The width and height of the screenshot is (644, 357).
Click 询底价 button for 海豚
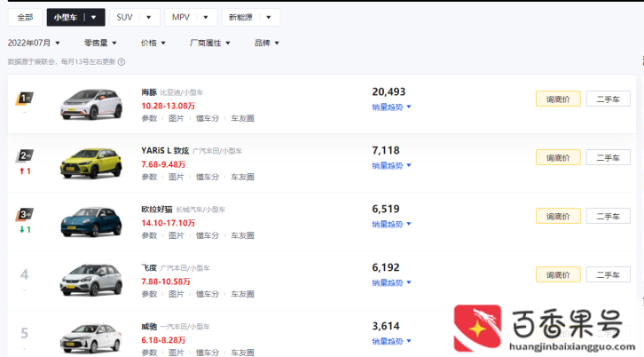coord(558,99)
